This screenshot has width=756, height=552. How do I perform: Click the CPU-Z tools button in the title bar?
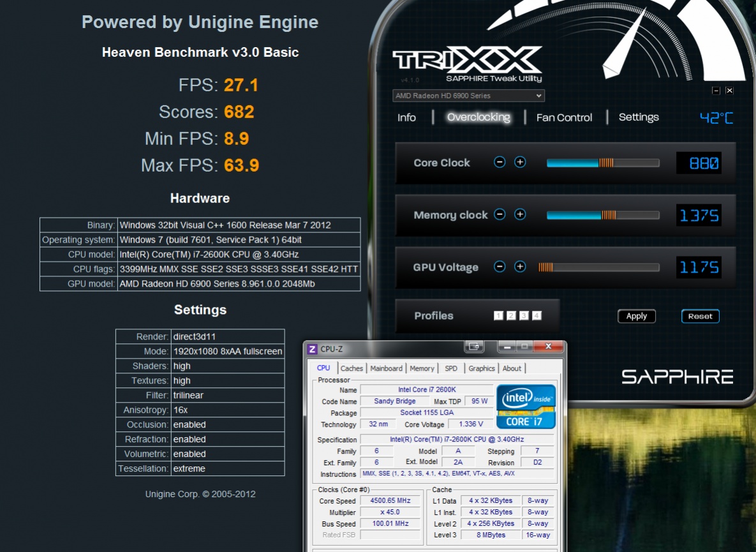click(473, 347)
